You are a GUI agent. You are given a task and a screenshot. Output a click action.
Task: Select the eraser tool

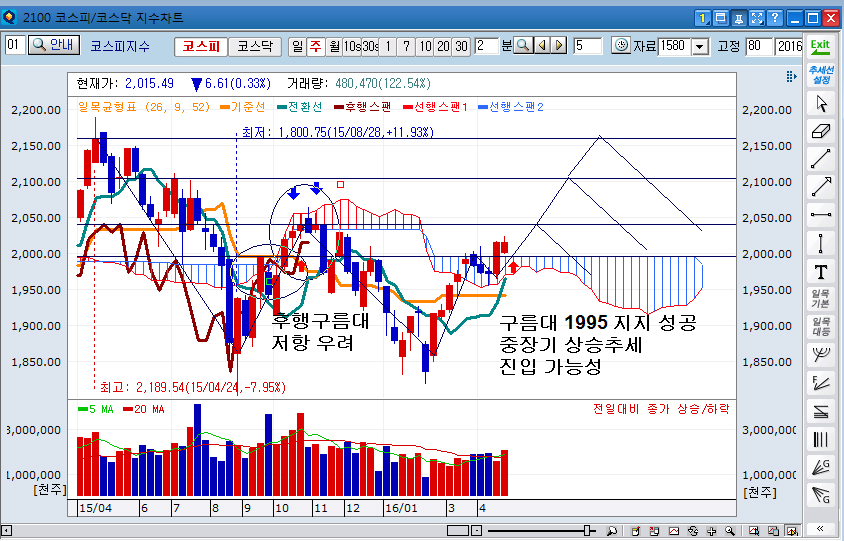pos(821,131)
